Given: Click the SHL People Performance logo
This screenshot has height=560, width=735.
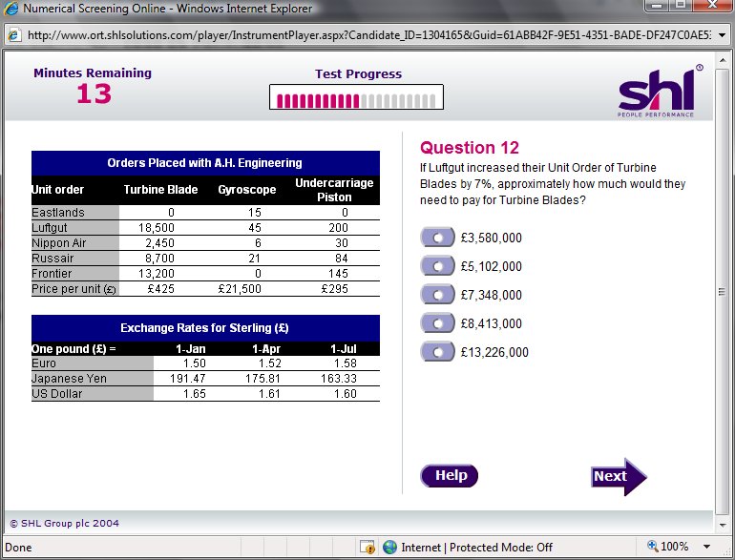Looking at the screenshot, I should tap(660, 92).
